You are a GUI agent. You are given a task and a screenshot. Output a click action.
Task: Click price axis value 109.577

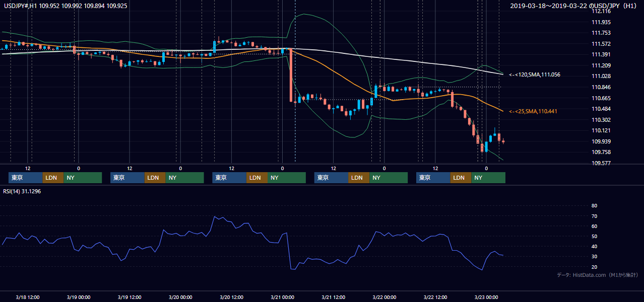tap(601, 163)
